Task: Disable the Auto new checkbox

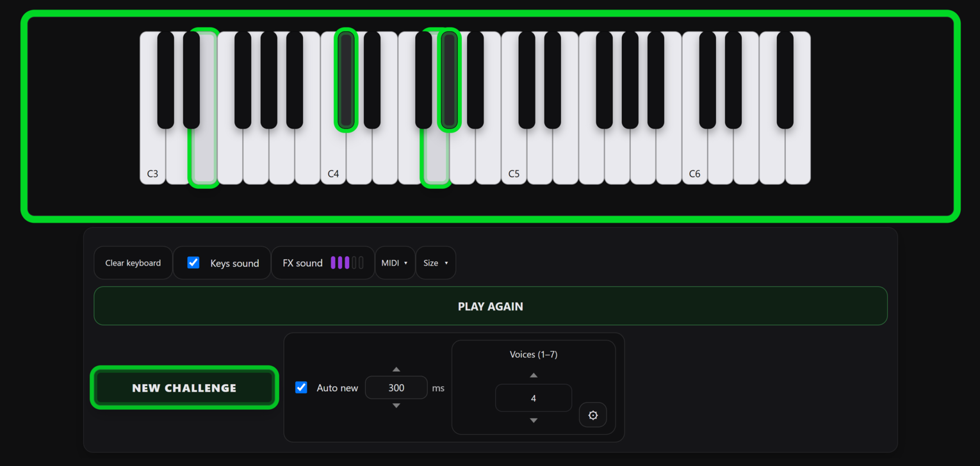Action: pos(301,387)
